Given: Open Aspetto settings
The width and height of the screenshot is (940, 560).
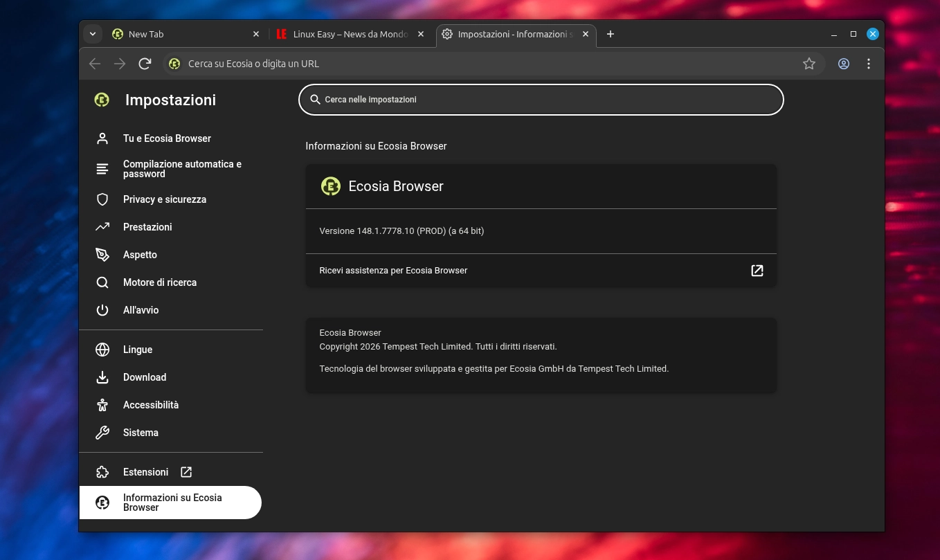Looking at the screenshot, I should point(171,255).
